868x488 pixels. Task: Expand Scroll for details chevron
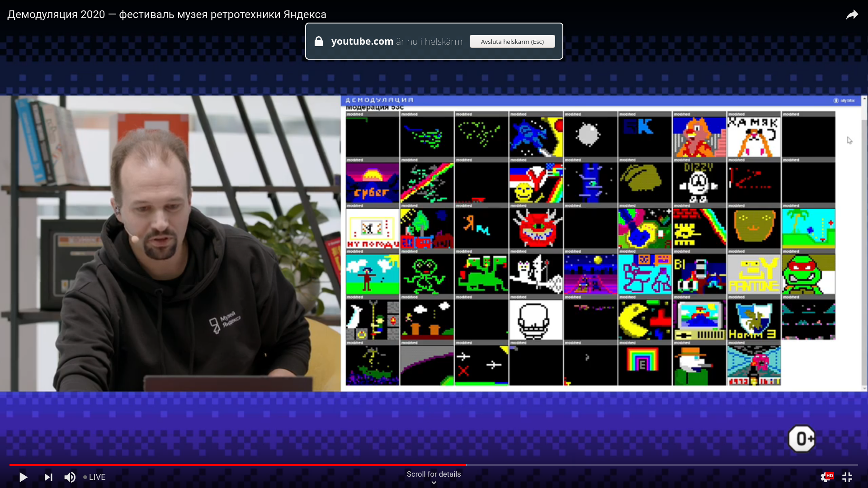tap(434, 482)
